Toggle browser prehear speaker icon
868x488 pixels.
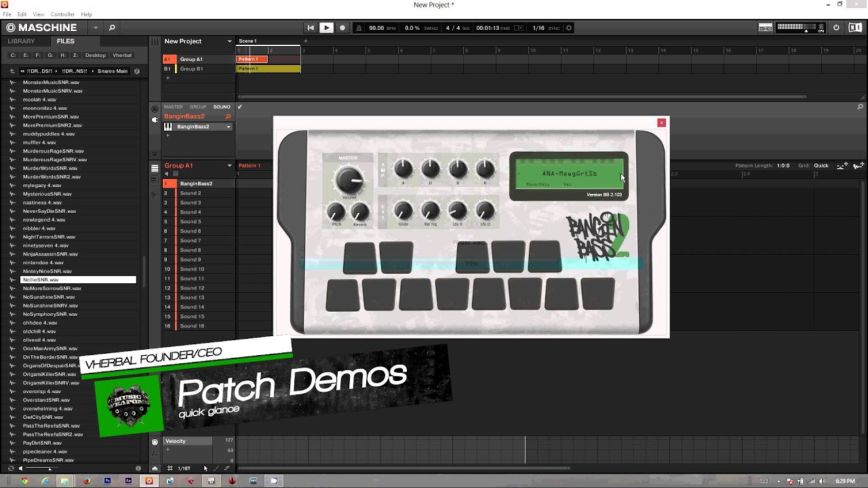click(x=20, y=468)
